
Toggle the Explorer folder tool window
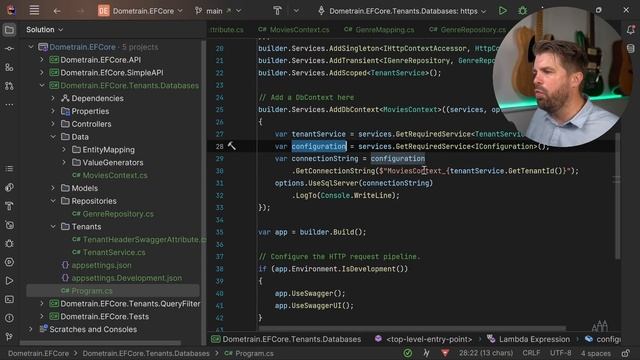[x=9, y=30]
